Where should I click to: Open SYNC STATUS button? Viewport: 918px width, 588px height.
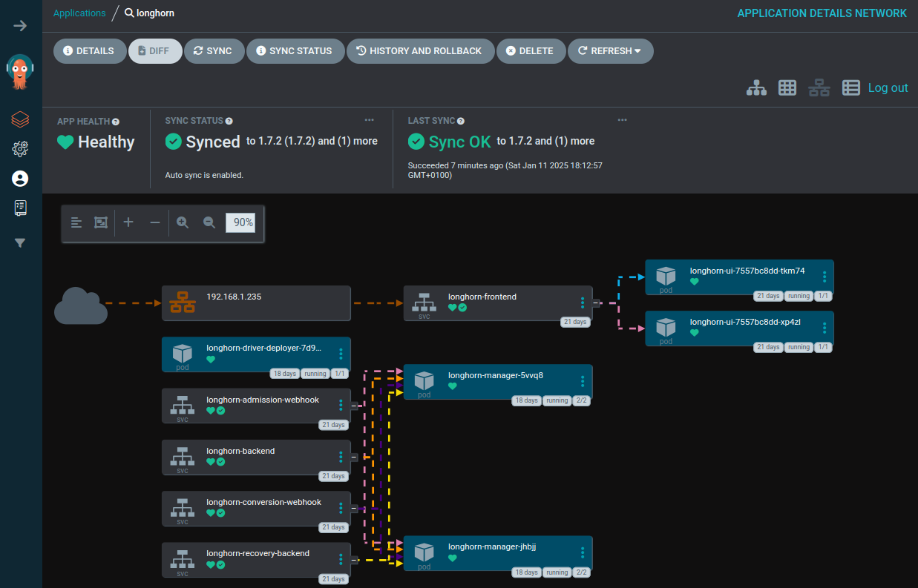295,51
